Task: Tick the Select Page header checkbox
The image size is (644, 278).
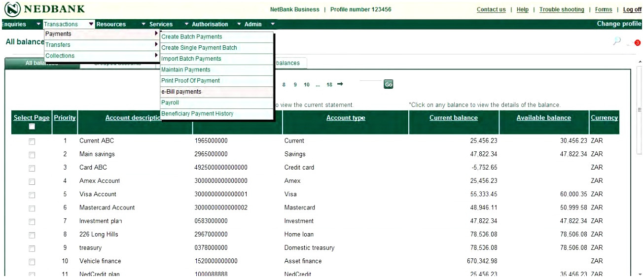Action: pyautogui.click(x=32, y=127)
